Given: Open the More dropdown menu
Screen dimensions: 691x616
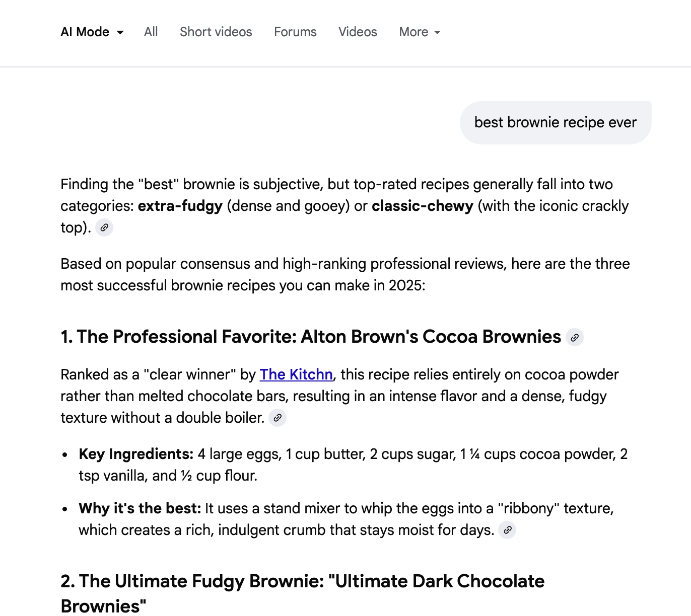Looking at the screenshot, I should (x=420, y=32).
